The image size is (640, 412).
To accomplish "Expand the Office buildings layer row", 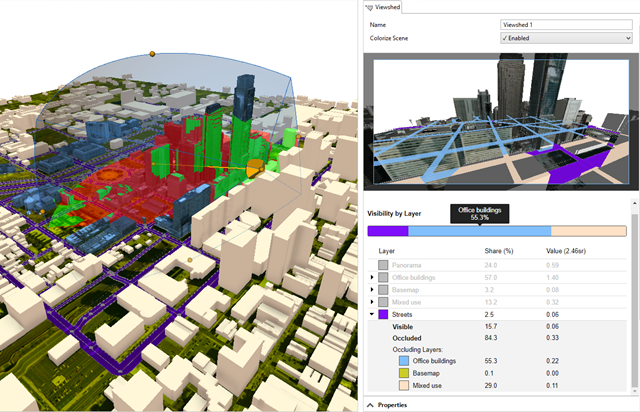I will [x=372, y=277].
